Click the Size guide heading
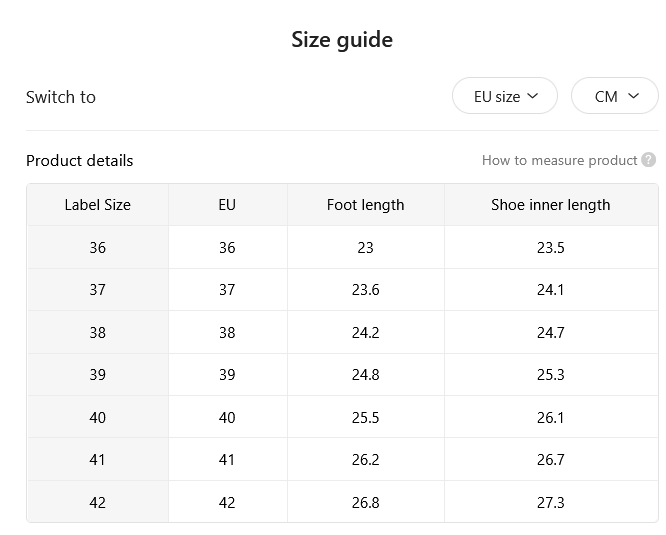The image size is (666, 535). point(342,40)
